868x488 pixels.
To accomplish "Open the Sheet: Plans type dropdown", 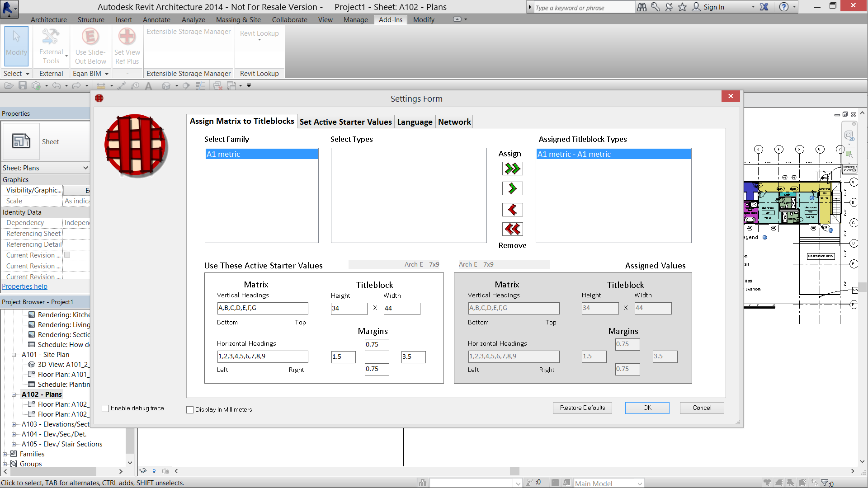I will point(85,168).
